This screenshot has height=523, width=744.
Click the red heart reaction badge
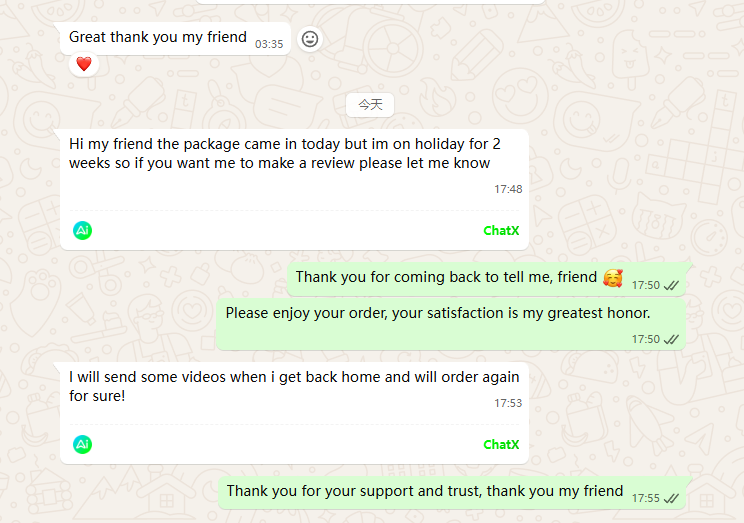[x=84, y=64]
